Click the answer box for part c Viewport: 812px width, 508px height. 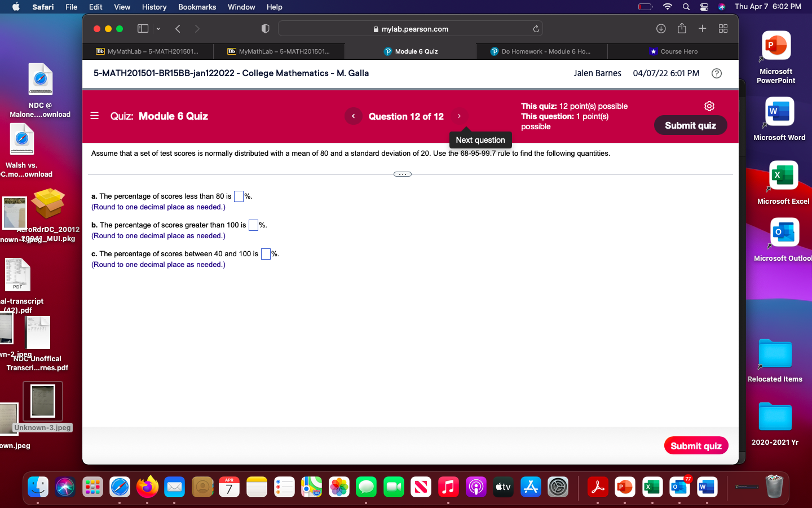click(x=266, y=254)
